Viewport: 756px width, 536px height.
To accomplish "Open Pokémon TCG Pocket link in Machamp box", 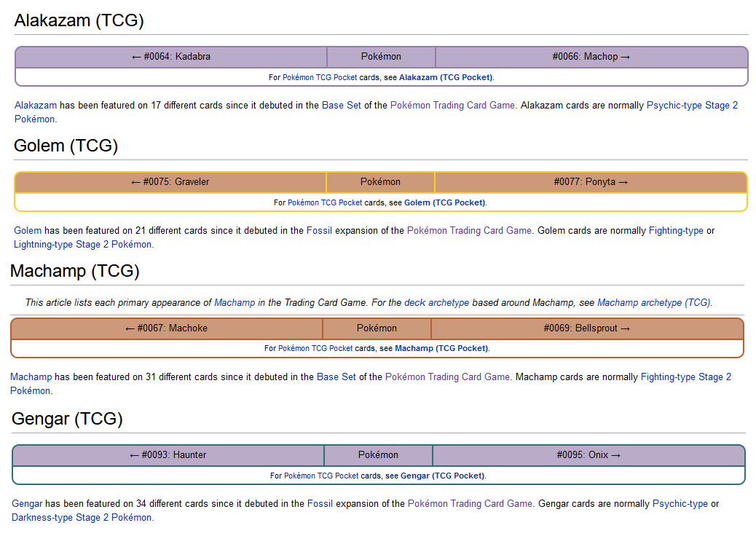I will tap(315, 349).
